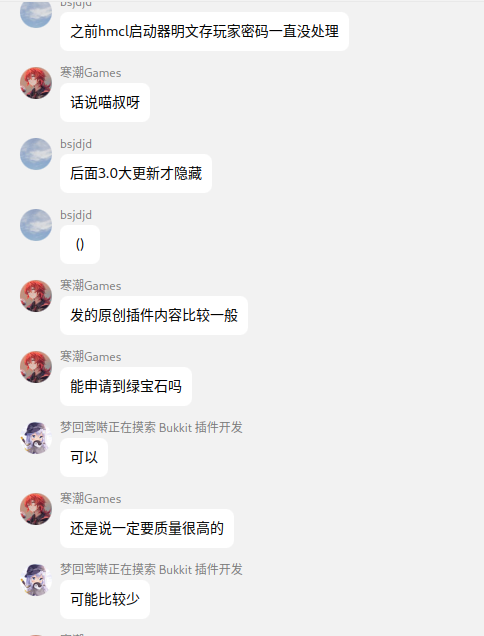Select the message bubble "之前hmcl启动器明文存玩家密码一直没处理"

[204, 32]
